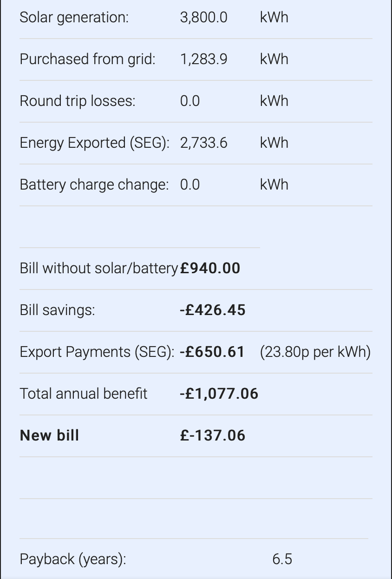
Task: Click the Total annual benefit amount -£1,077.06
Action: pyautogui.click(x=219, y=394)
